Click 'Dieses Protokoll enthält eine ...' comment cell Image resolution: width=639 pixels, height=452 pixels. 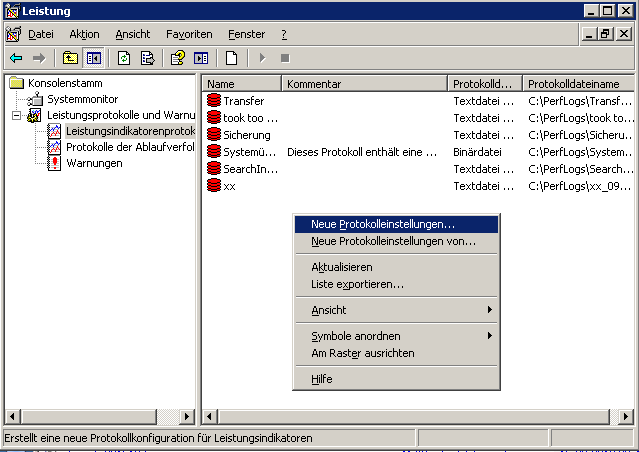coord(362,152)
